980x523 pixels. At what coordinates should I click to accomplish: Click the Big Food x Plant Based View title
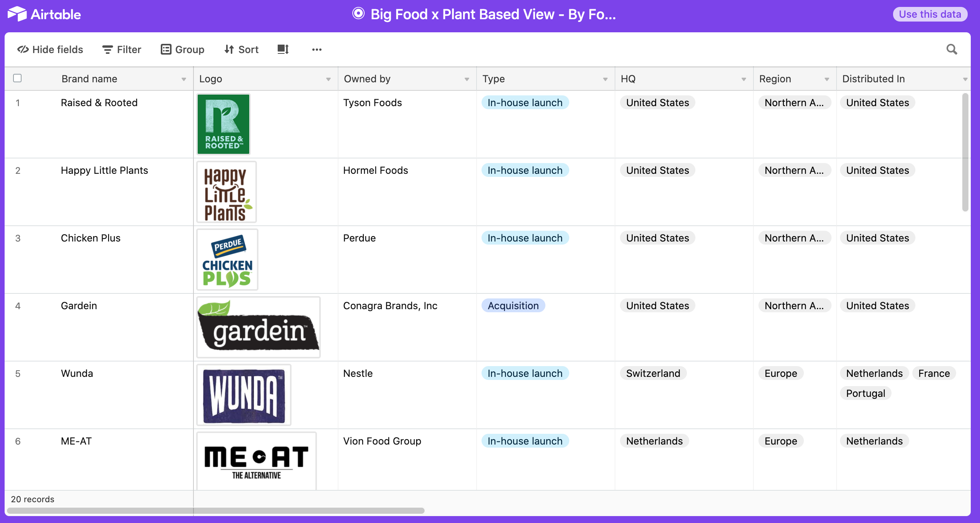point(493,14)
